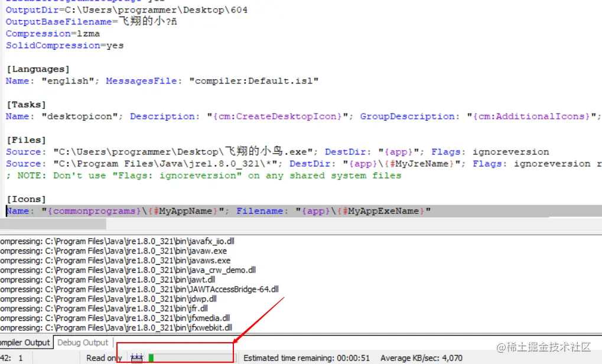Click the [Tasks] section header

point(26,105)
